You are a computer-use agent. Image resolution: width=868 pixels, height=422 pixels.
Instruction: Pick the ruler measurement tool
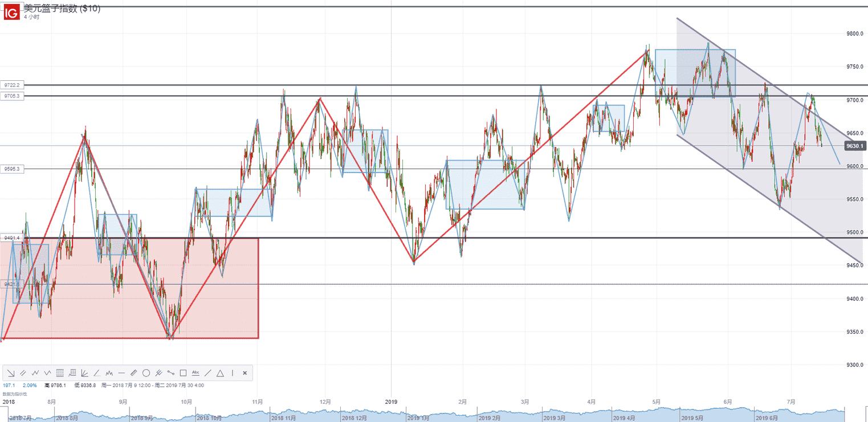pyautogui.click(x=134, y=373)
